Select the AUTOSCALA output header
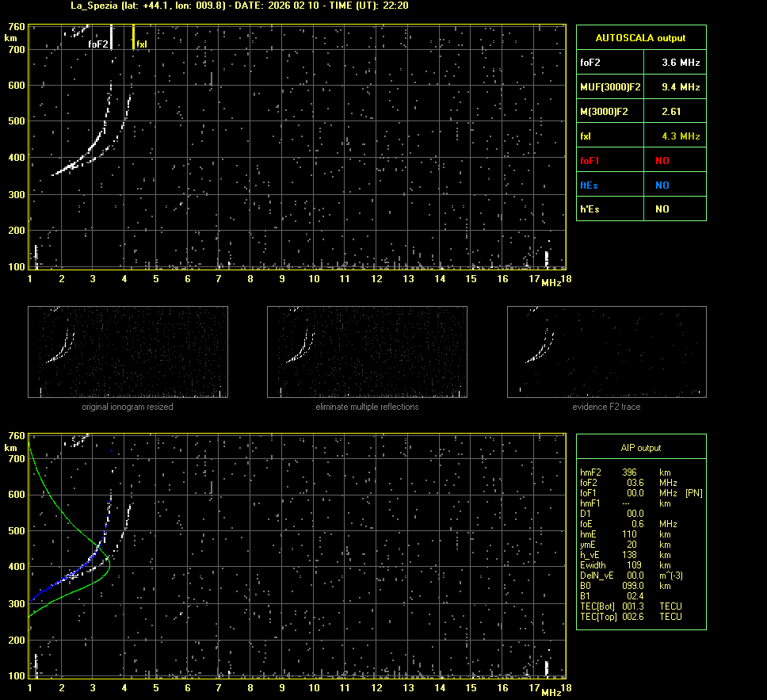The width and height of the screenshot is (767, 700). pyautogui.click(x=640, y=37)
